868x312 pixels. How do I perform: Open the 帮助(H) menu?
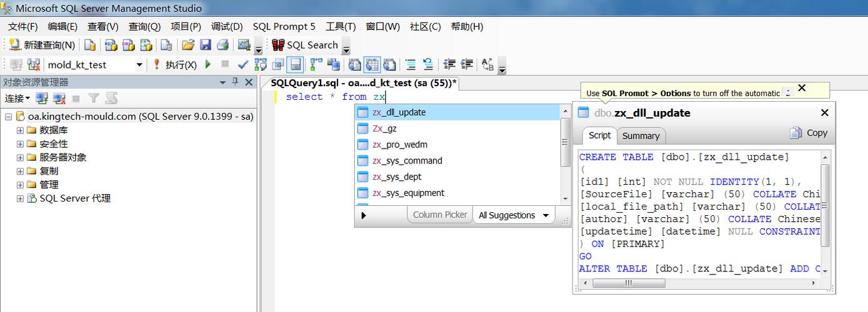click(467, 26)
